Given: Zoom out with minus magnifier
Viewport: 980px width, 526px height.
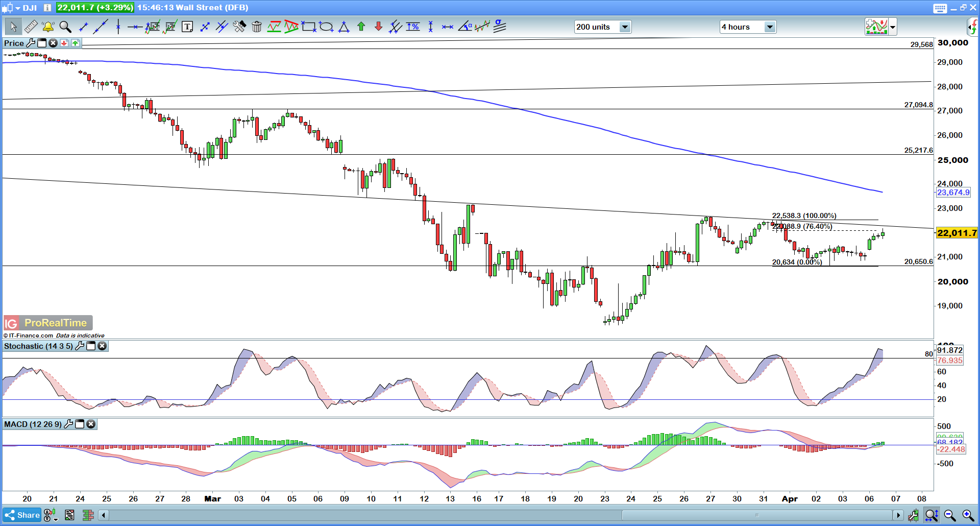Looking at the screenshot, I should [x=950, y=515].
